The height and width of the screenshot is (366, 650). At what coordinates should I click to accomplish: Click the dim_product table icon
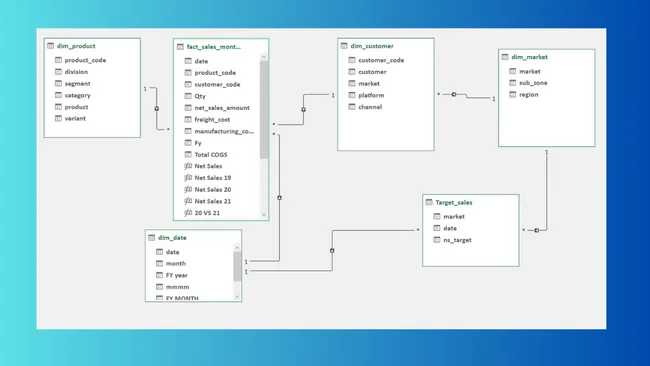(x=51, y=46)
